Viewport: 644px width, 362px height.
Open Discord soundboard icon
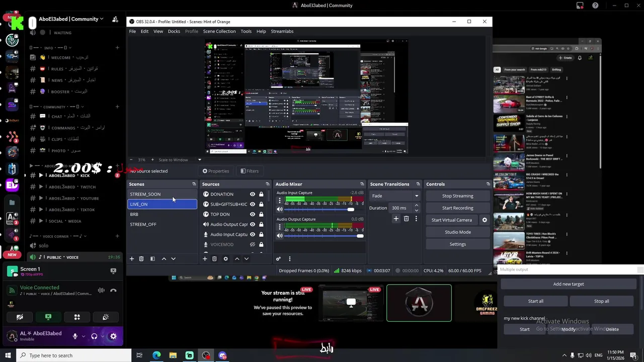pos(106,317)
